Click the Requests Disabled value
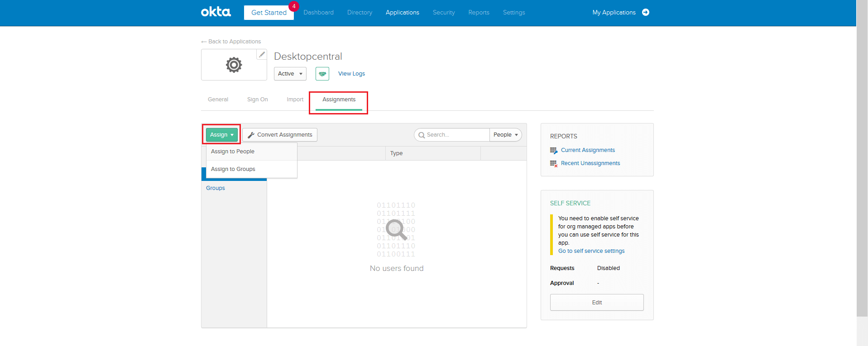This screenshot has height=346, width=868. coord(609,268)
